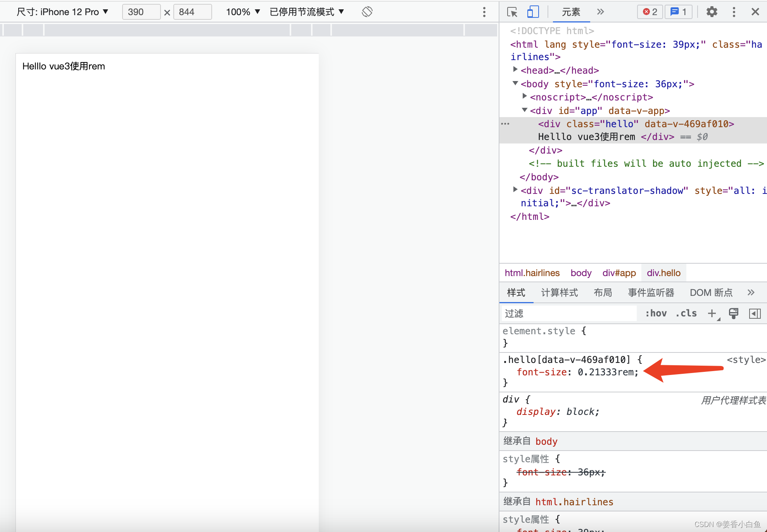Open DevTools settings gear
The height and width of the screenshot is (532, 767).
(x=712, y=12)
